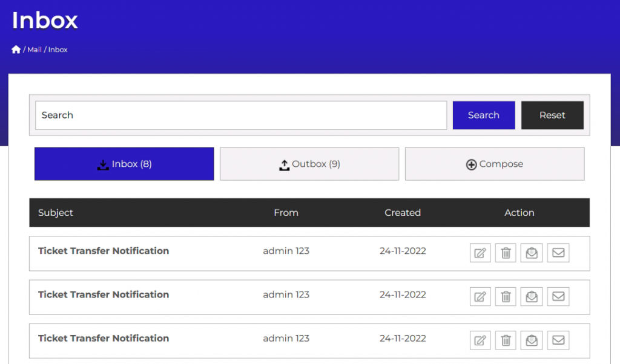
Task: Select the open envelope icon on the third row
Action: (532, 340)
